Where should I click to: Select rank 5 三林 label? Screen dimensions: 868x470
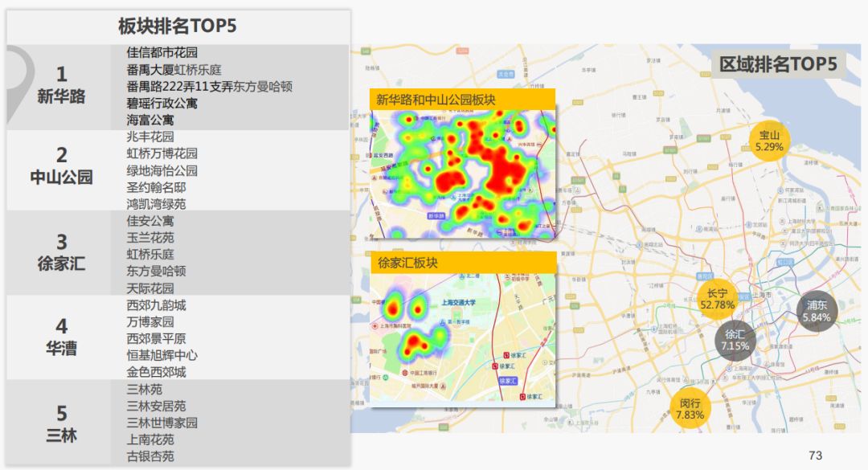(61, 424)
